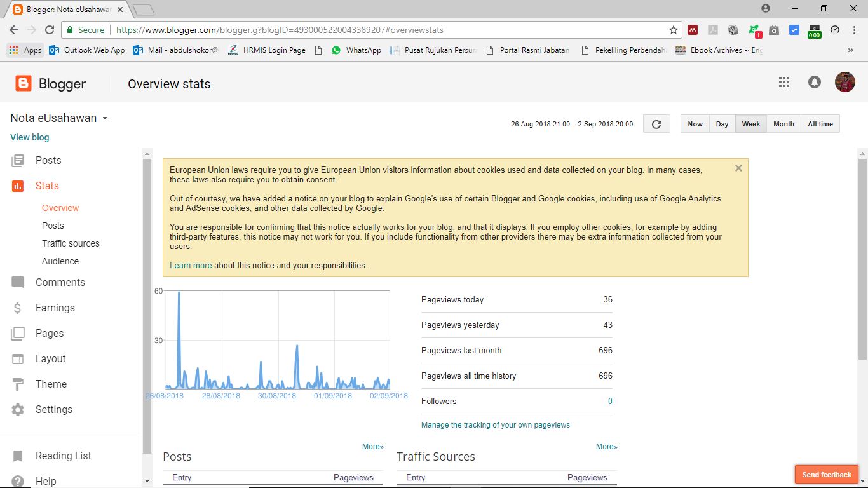Open the notifications bell
This screenshot has width=868, height=488.
coord(814,82)
